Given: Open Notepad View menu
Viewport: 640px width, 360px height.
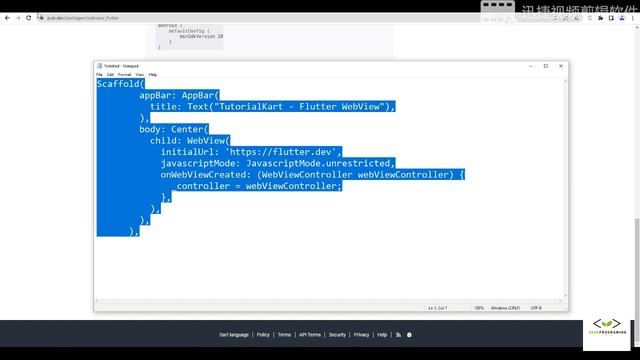Looking at the screenshot, I should point(140,75).
